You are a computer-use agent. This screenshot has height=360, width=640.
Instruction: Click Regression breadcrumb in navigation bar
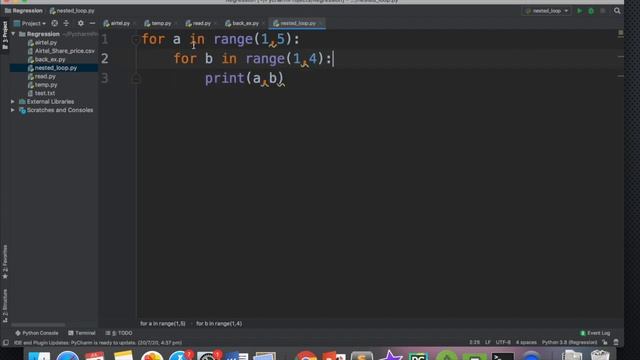[24, 11]
